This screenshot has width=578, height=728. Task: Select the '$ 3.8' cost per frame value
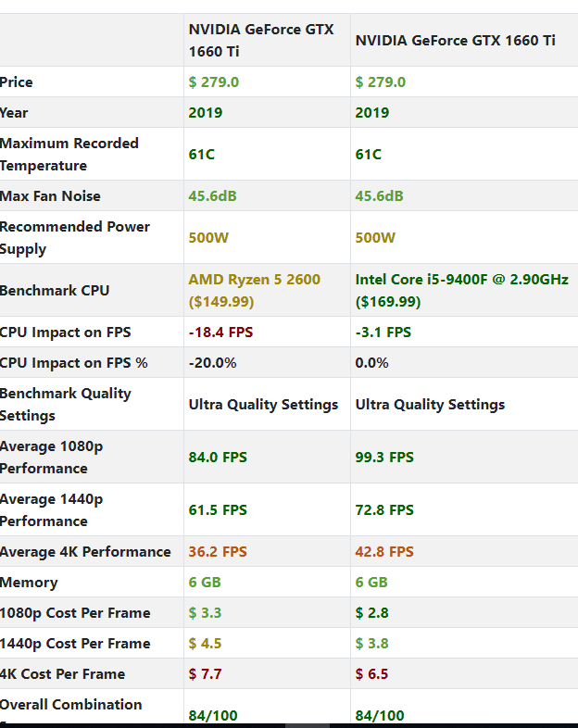371,644
